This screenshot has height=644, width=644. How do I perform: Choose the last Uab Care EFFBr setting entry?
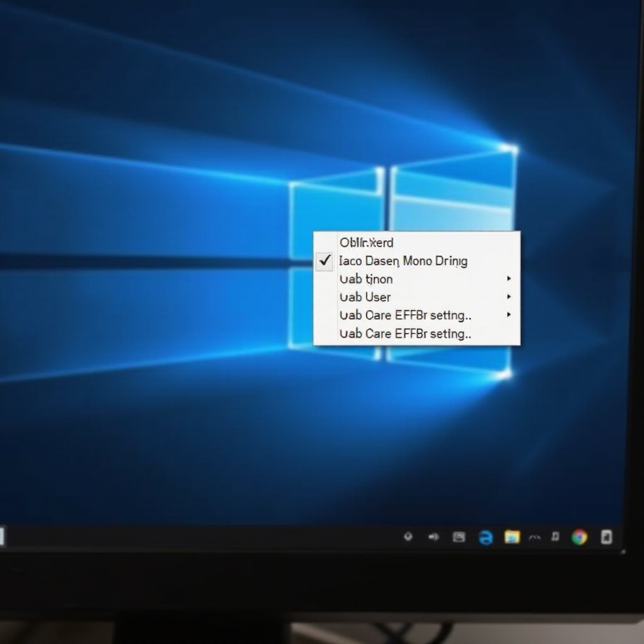click(x=405, y=334)
